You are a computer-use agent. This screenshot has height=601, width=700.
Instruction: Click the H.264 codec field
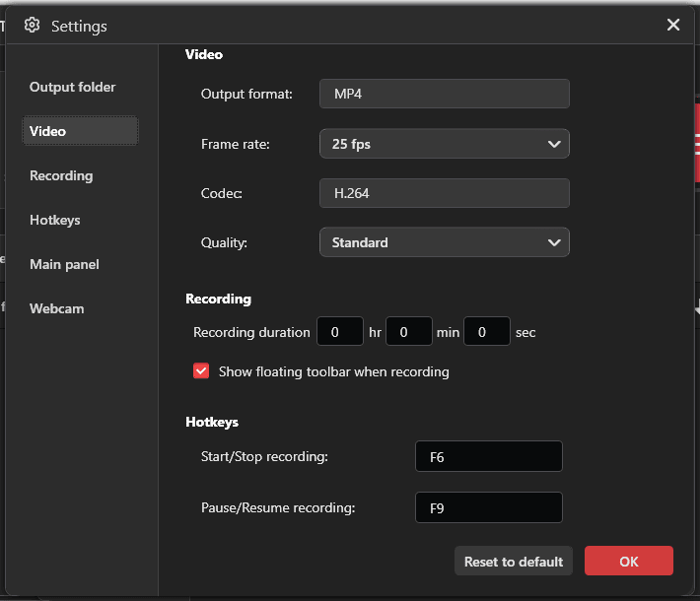click(x=445, y=193)
